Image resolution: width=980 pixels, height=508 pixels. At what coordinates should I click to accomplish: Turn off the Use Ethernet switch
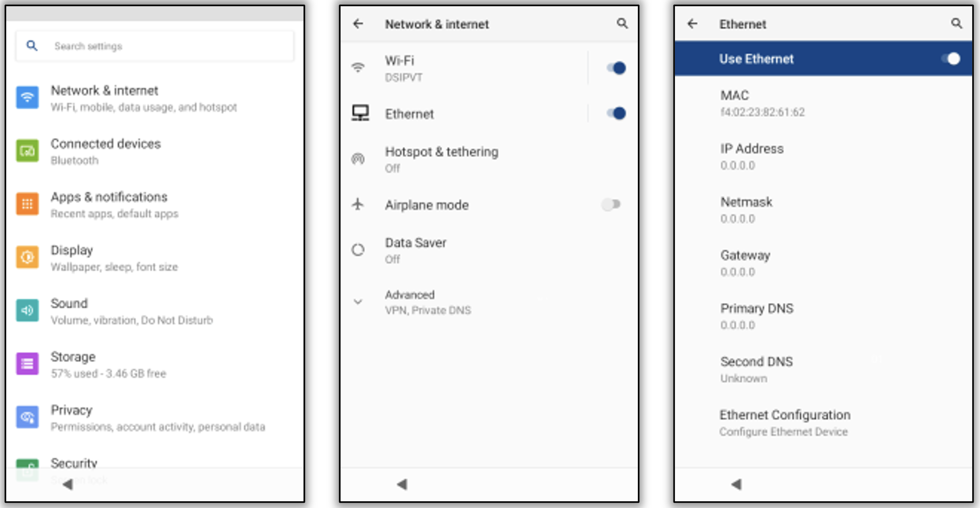pyautogui.click(x=950, y=59)
